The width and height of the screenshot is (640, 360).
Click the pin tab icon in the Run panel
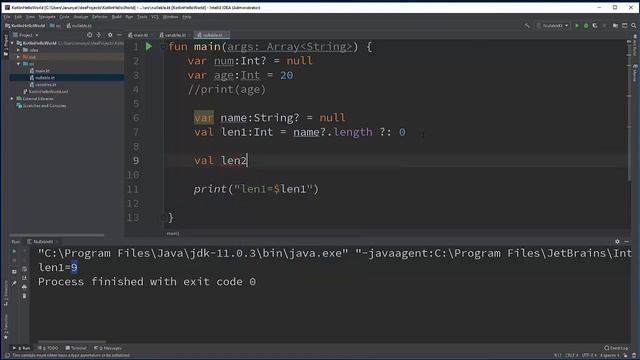pos(14,283)
